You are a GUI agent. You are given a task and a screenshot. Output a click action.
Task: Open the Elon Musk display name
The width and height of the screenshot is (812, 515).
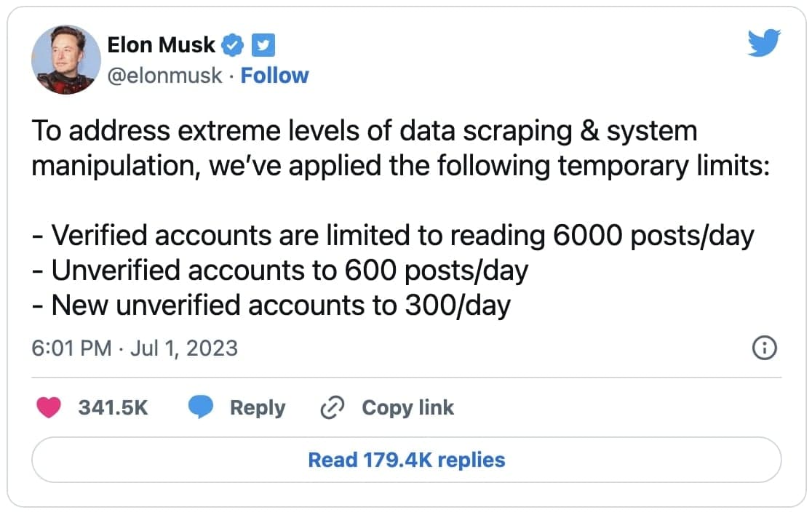coord(161,45)
